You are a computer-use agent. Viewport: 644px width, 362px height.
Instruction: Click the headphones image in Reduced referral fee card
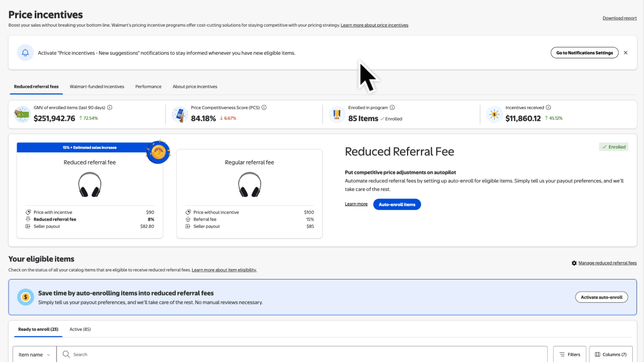click(x=90, y=185)
